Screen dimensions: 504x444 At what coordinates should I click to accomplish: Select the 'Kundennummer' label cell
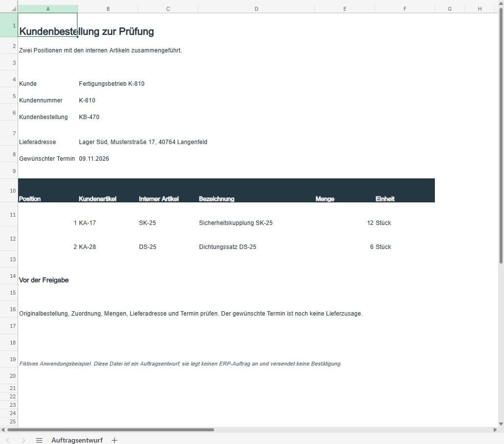pyautogui.click(x=41, y=100)
